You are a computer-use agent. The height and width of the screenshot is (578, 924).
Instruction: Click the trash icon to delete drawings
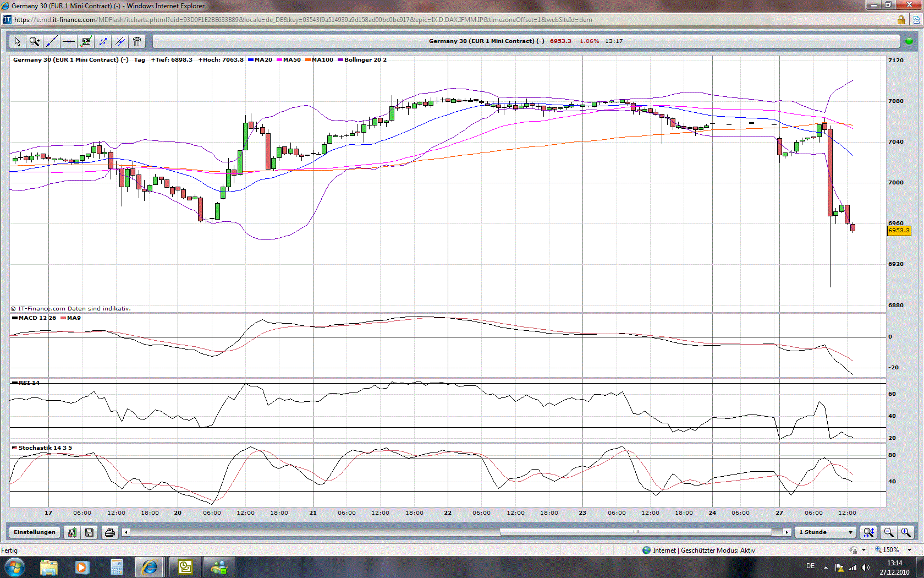pyautogui.click(x=137, y=41)
